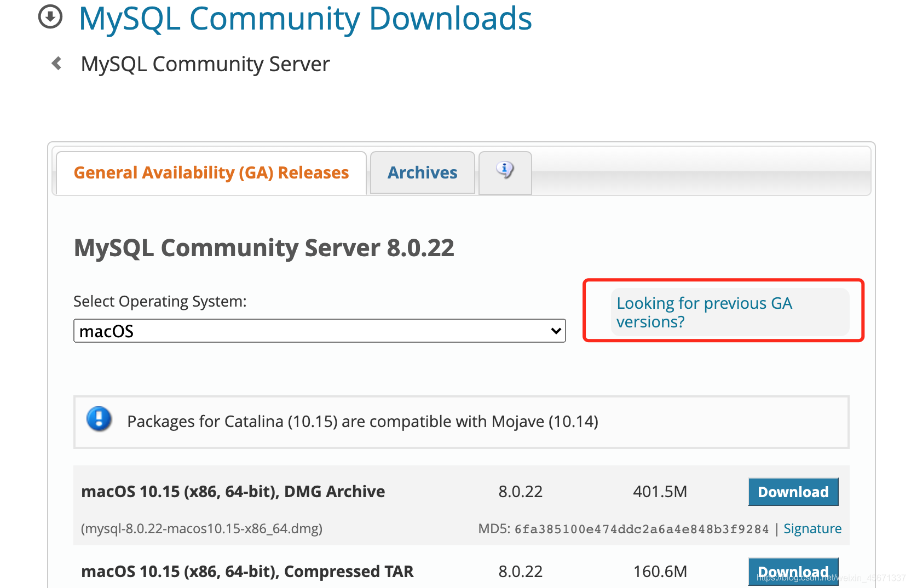Click the MySQL Community Server breadcrumb title
The width and height of the screenshot is (911, 588).
(205, 64)
